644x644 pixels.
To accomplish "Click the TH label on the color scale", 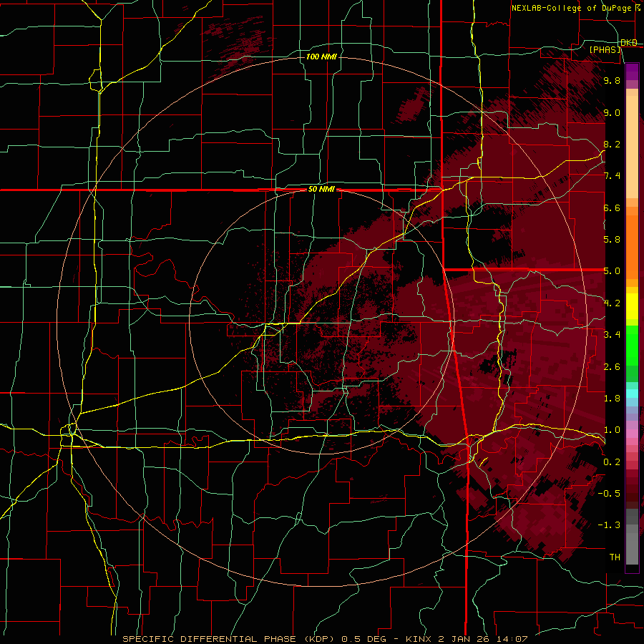I will pyautogui.click(x=615, y=557).
